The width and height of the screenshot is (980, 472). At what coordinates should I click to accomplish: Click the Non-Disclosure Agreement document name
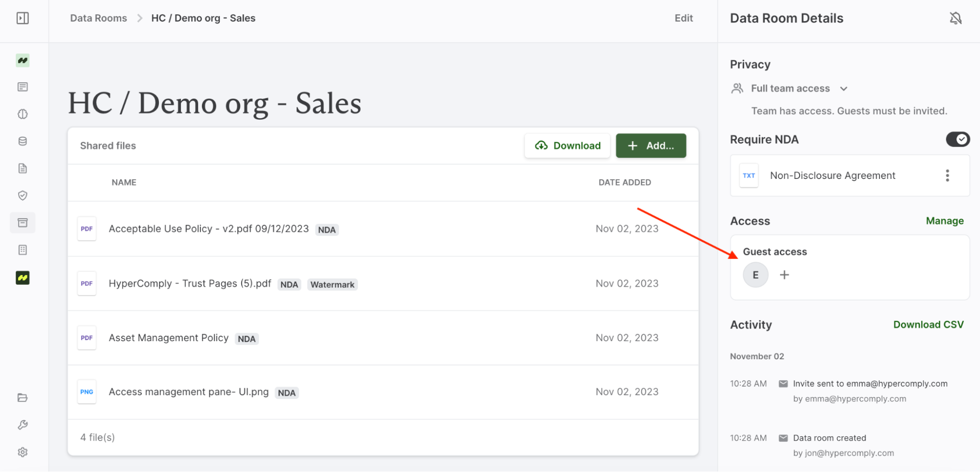(x=832, y=175)
